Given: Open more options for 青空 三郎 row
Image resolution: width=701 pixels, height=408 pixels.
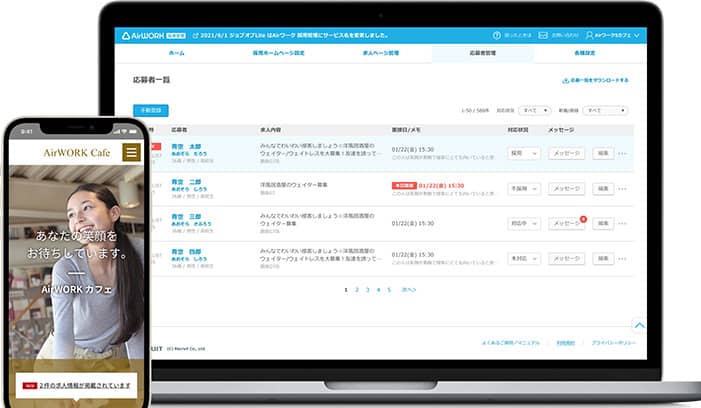Looking at the screenshot, I should point(622,224).
